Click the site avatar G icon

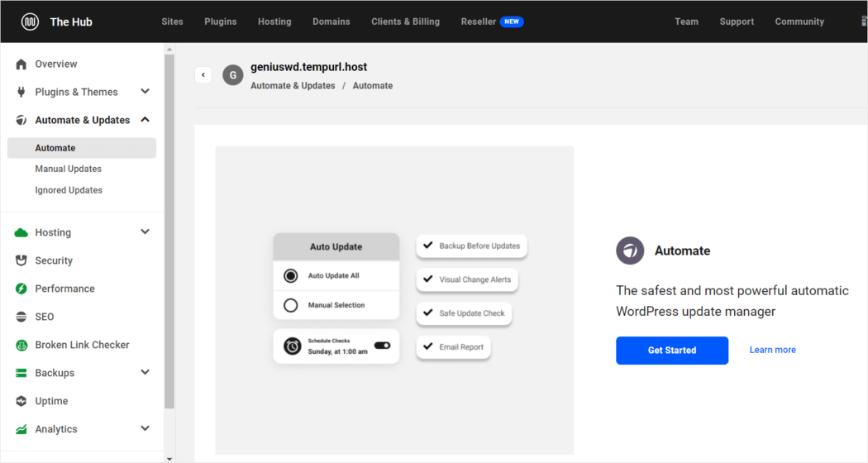pyautogui.click(x=233, y=74)
